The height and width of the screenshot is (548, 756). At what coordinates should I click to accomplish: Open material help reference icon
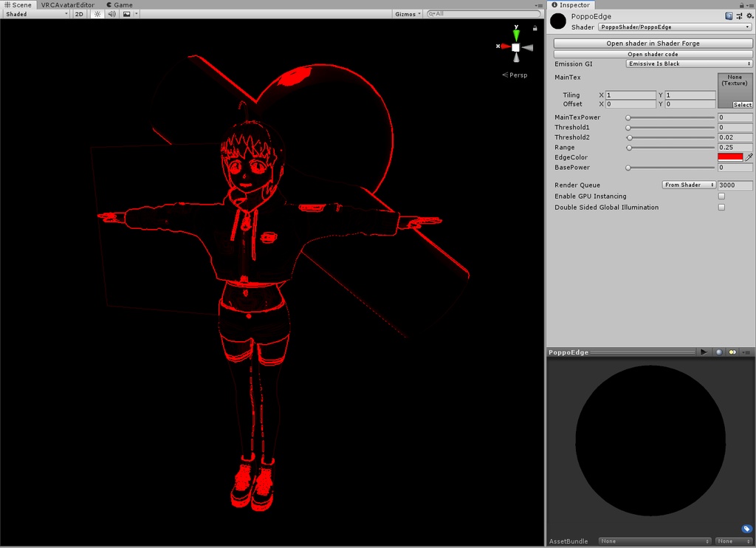point(729,16)
